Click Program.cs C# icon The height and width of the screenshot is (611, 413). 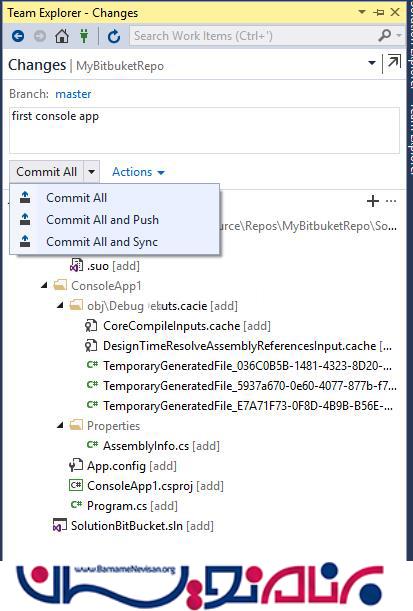coord(76,505)
